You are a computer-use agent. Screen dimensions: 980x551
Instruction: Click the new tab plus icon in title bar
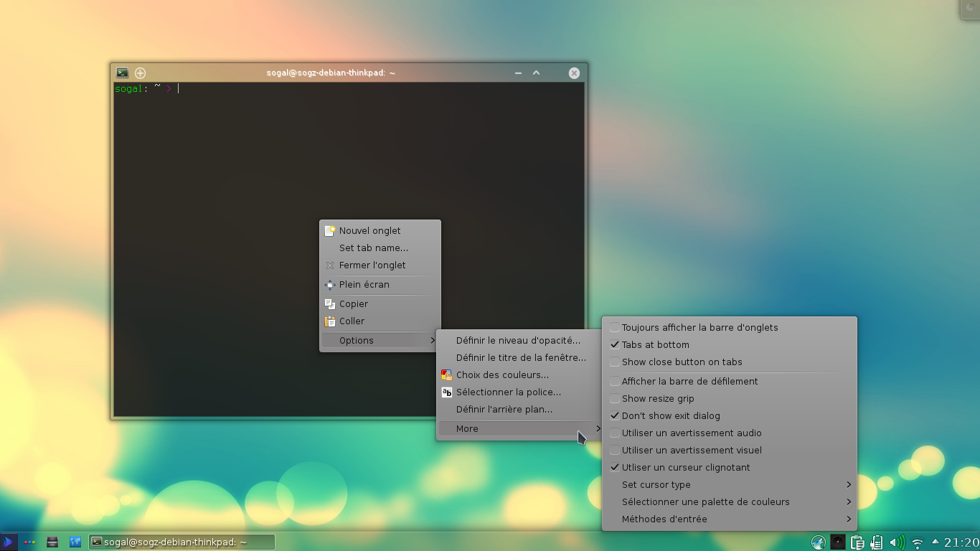tap(141, 72)
